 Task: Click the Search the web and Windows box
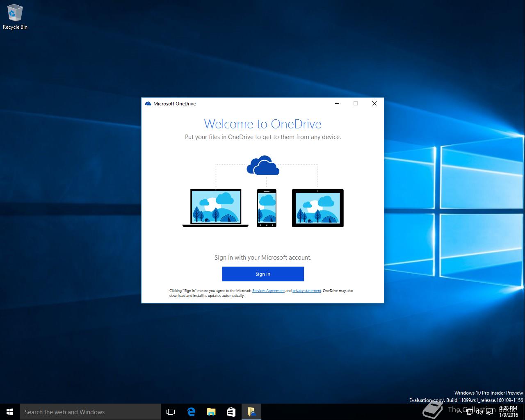pyautogui.click(x=90, y=412)
